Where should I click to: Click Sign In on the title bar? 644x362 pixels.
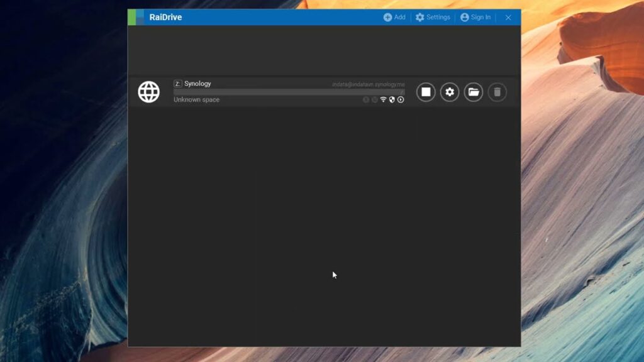pyautogui.click(x=475, y=17)
